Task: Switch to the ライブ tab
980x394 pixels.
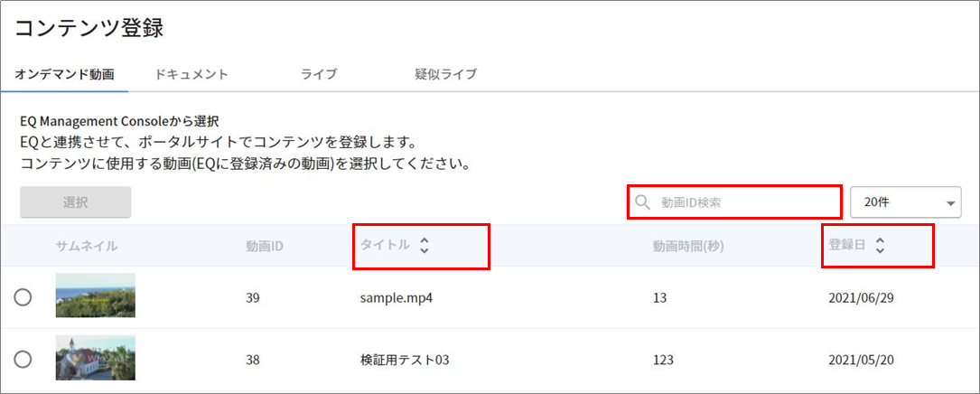Action: [x=319, y=74]
